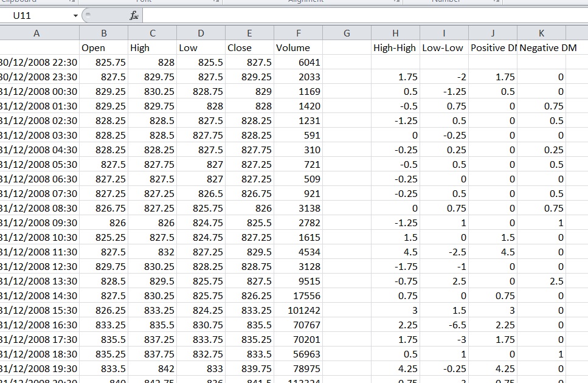This screenshot has width=588, height=383.
Task: Click the Close column label cell
Action: point(249,47)
